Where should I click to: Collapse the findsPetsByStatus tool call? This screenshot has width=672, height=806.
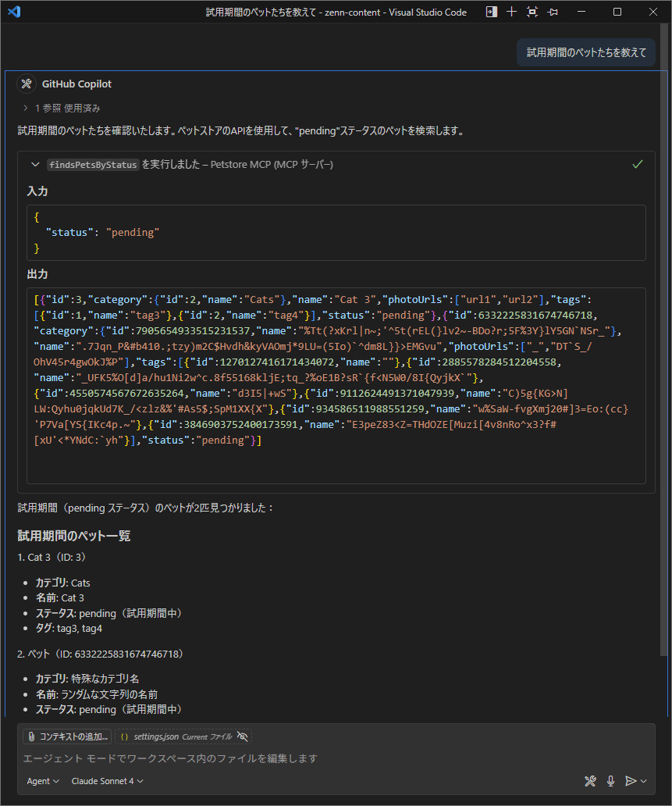point(35,165)
